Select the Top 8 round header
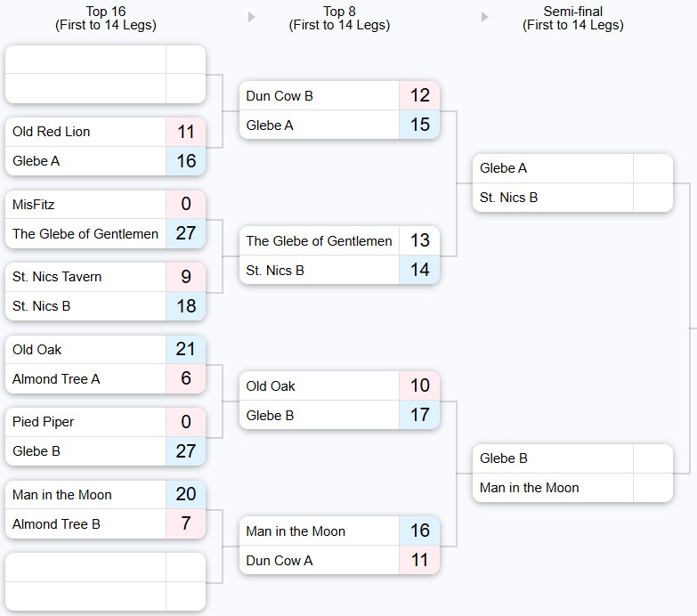 click(339, 19)
